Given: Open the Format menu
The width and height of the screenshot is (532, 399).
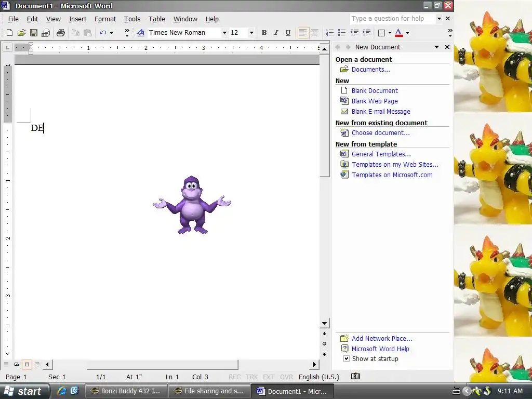Looking at the screenshot, I should click(105, 19).
